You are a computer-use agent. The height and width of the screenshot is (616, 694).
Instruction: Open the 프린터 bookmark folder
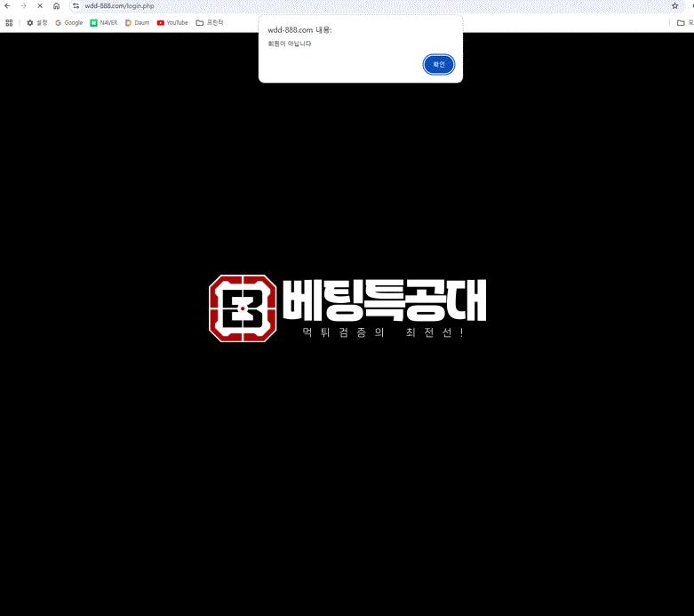pos(210,22)
